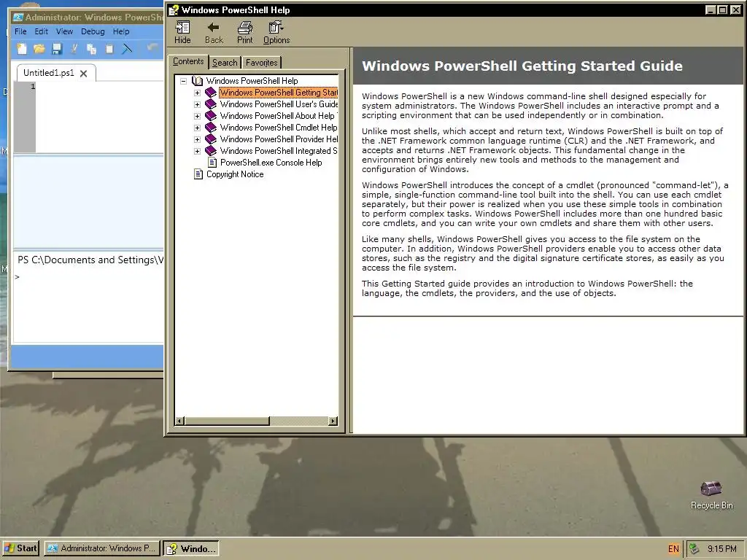747x560 pixels.
Task: Expand Windows PowerShell Getting Started node
Action: 197,93
